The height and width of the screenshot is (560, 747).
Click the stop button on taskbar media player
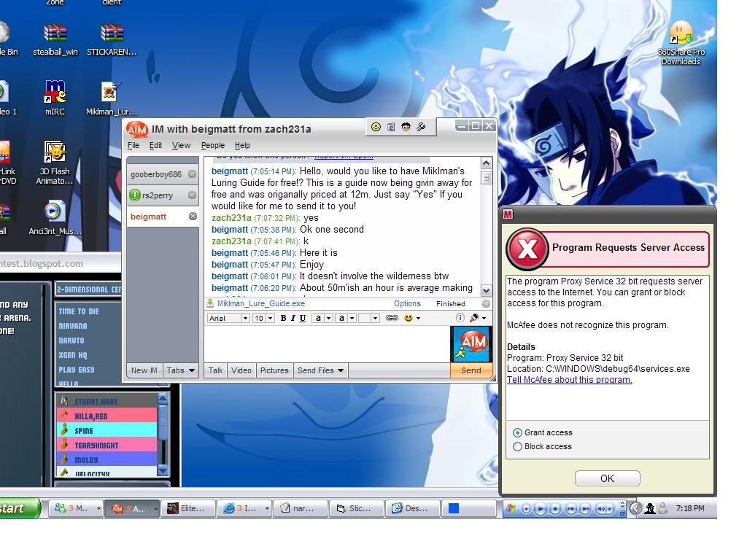tap(555, 509)
